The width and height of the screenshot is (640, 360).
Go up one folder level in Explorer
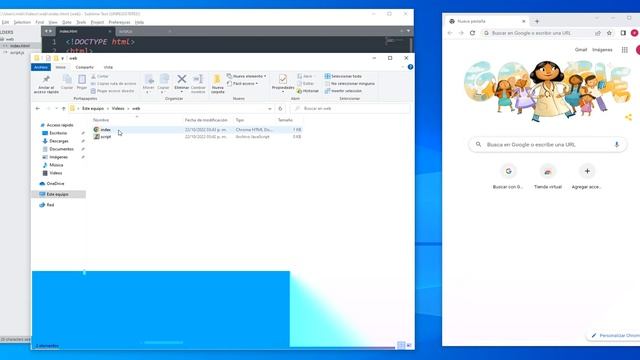(x=63, y=109)
